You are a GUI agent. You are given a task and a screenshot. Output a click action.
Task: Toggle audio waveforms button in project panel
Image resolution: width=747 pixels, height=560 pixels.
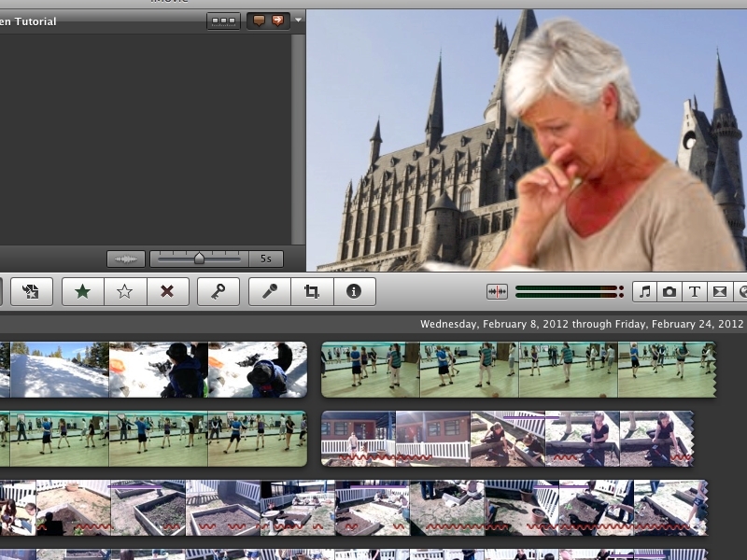click(x=126, y=259)
